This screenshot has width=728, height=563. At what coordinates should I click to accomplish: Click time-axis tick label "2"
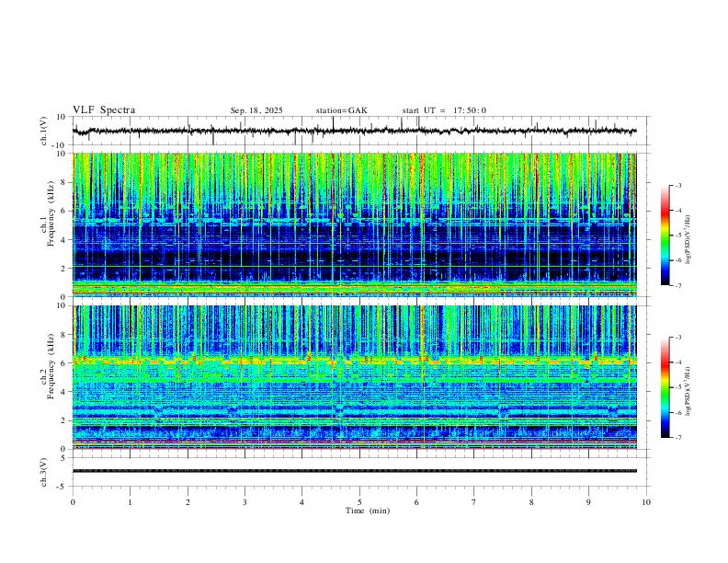[188, 502]
